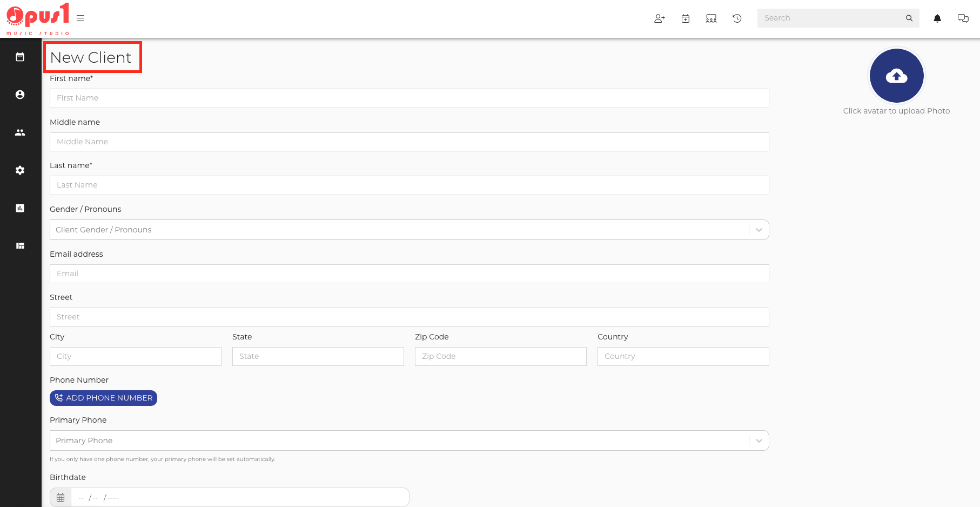Expand Primary Phone dropdown arrow
The width and height of the screenshot is (980, 507).
tap(759, 441)
